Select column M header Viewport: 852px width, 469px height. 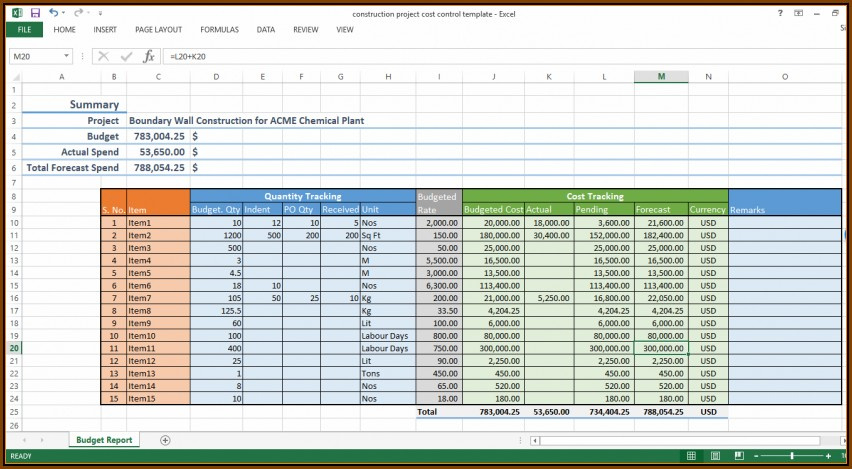coord(661,77)
